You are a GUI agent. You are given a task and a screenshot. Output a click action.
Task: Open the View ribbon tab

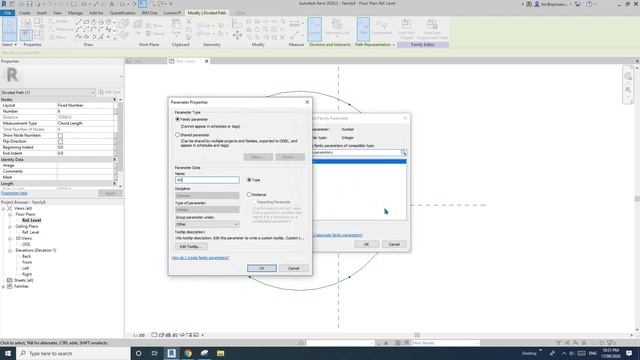click(57, 13)
